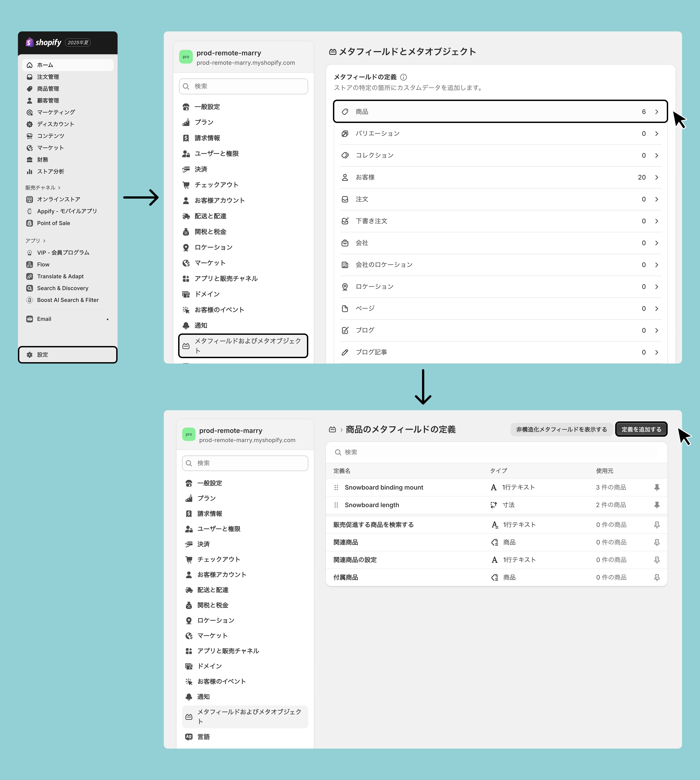Image resolution: width=700 pixels, height=780 pixels.
Task: Open Translate & Adapt app
Action: click(60, 276)
